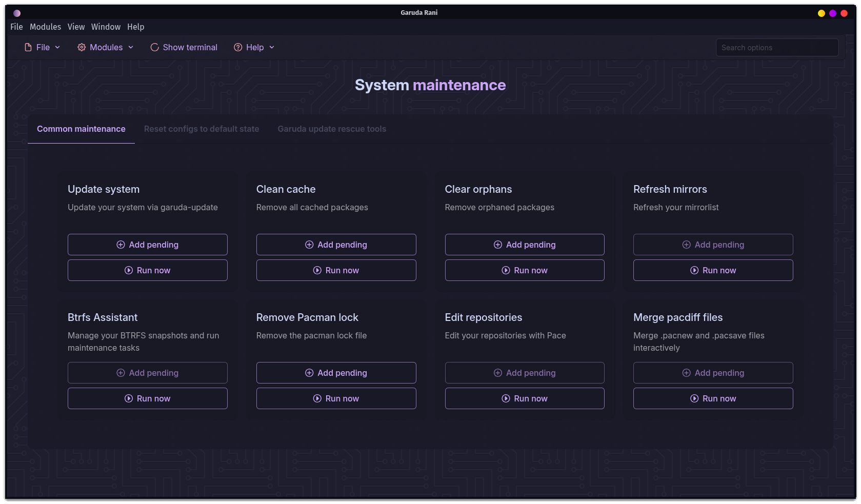
Task: Click 'Remove orphaned packages' description
Action: coord(499,207)
